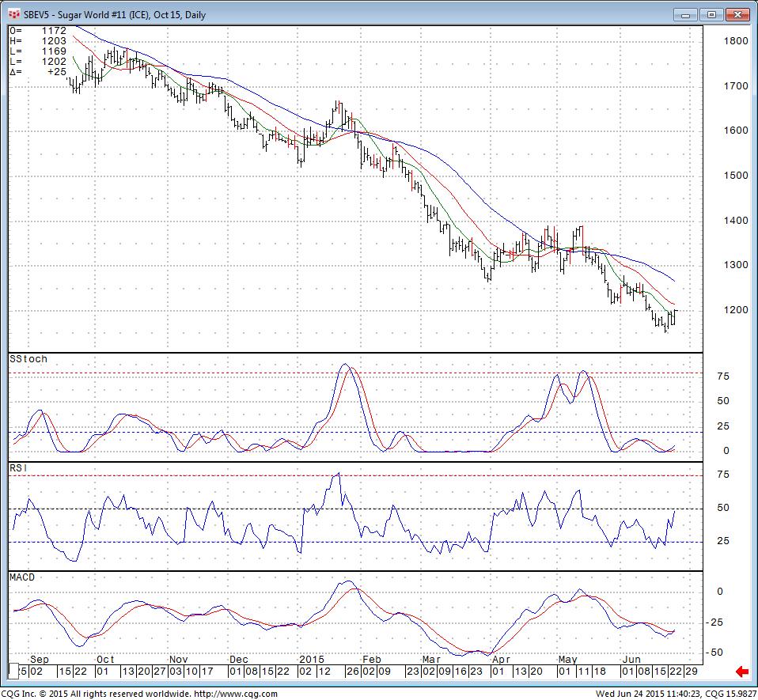Click the Feb month label on the time axis
The height and width of the screenshot is (700, 758).
click(372, 660)
